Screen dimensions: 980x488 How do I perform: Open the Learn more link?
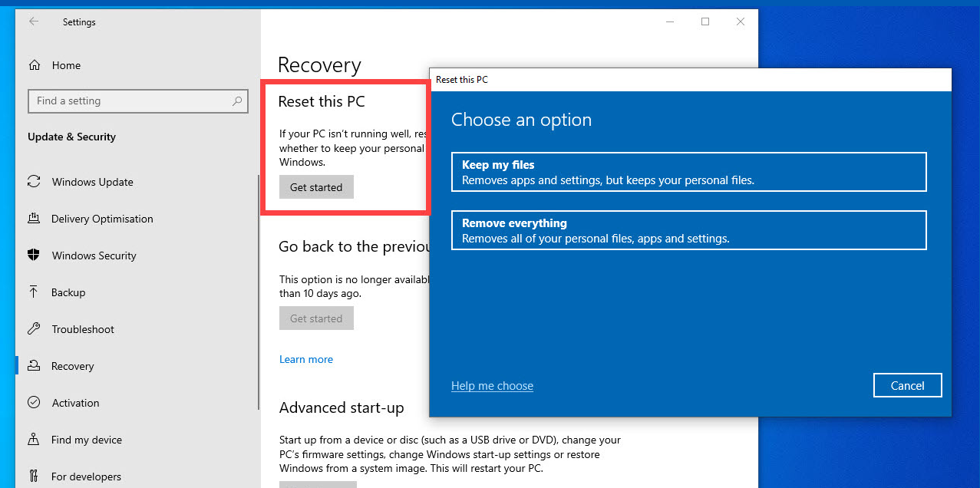306,359
